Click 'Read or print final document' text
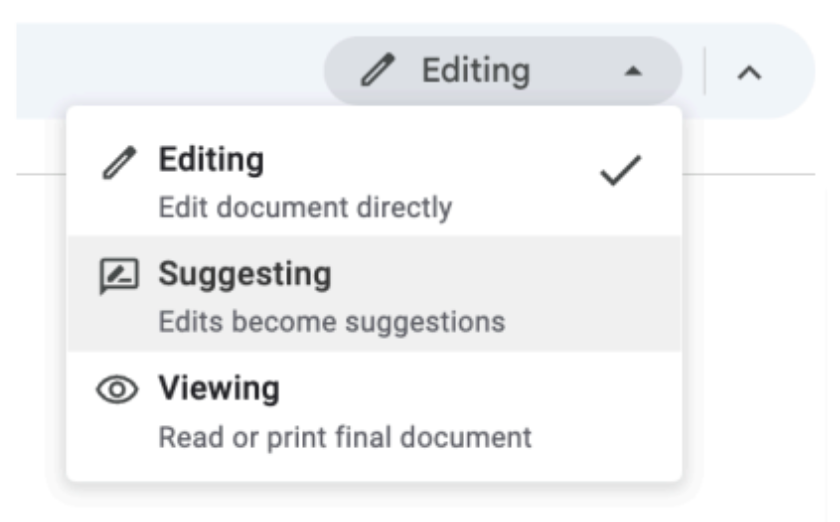This screenshot has width=840, height=522. [x=346, y=437]
